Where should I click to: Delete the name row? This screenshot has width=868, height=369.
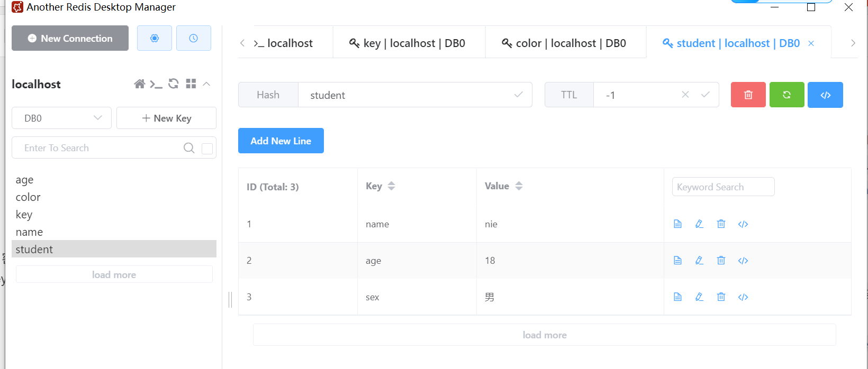click(721, 224)
